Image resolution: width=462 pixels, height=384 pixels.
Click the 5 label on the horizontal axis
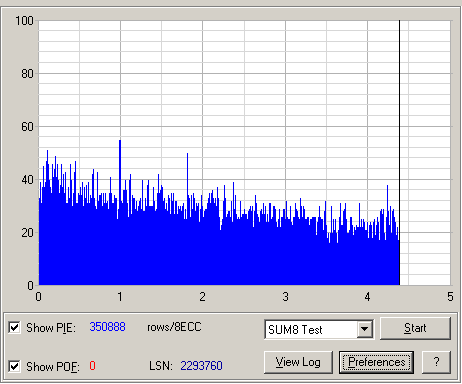pos(450,296)
